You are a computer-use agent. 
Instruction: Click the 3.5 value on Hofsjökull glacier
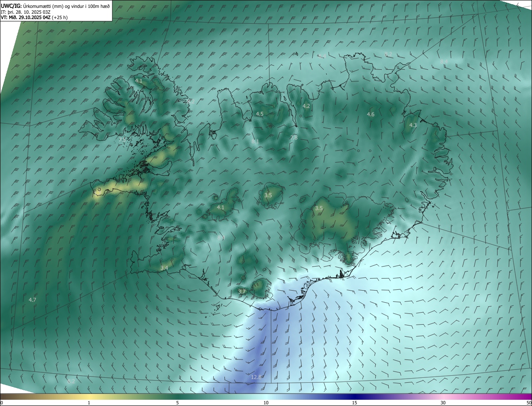click(x=268, y=195)
